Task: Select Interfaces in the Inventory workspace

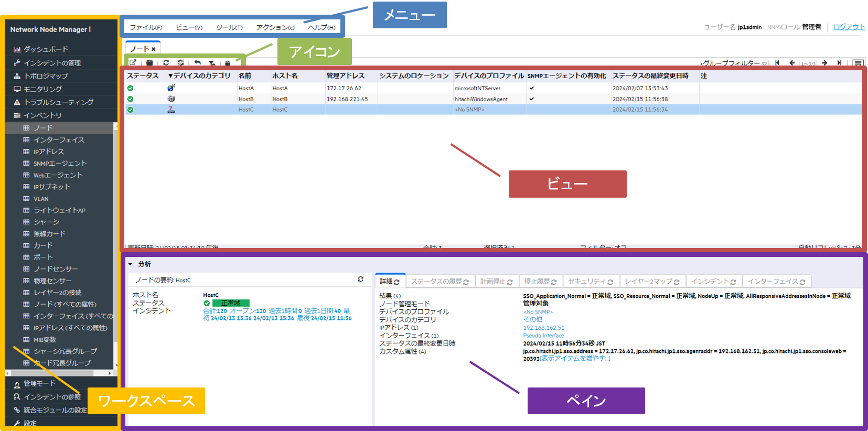Action: click(x=59, y=140)
